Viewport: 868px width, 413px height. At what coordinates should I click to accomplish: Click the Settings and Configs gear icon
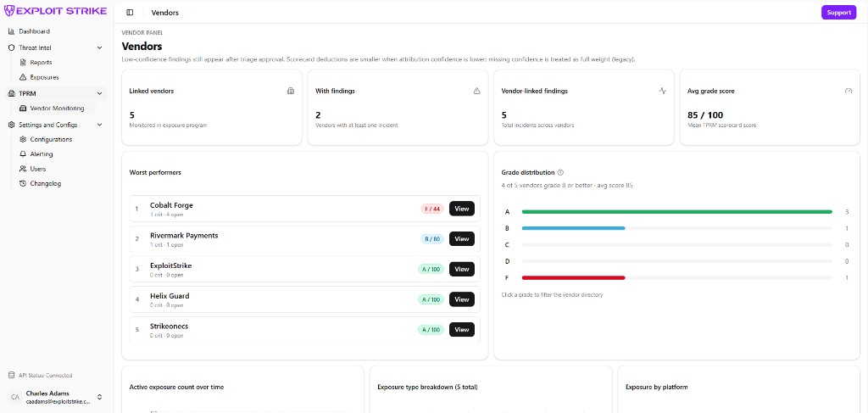(12, 125)
